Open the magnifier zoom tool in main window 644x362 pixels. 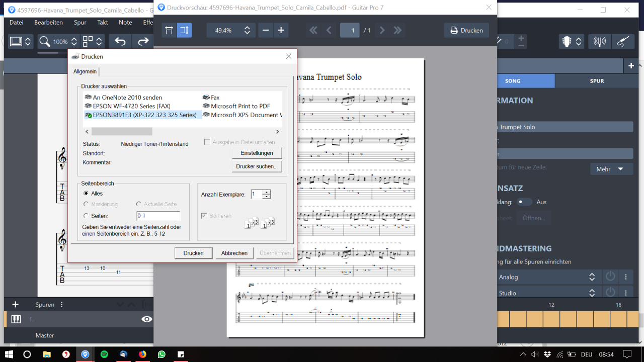pos(45,41)
